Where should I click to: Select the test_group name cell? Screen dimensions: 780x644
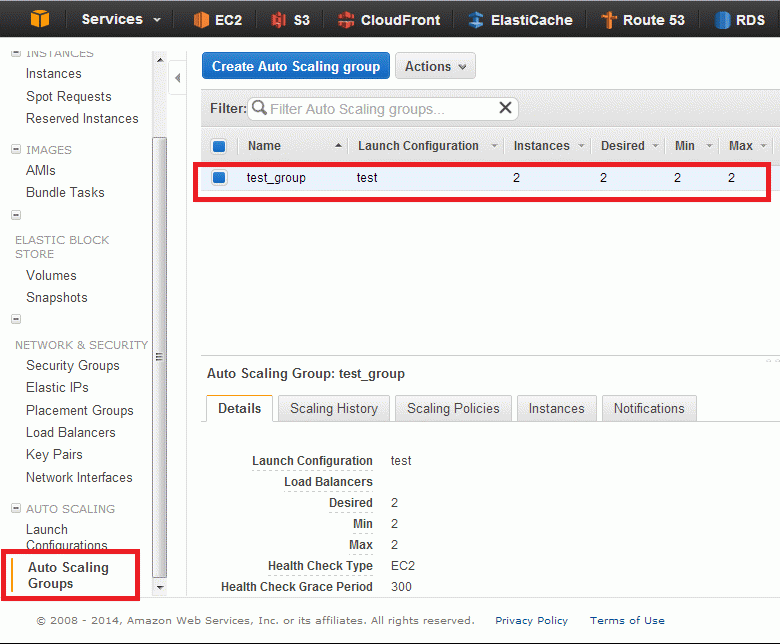[x=276, y=178]
